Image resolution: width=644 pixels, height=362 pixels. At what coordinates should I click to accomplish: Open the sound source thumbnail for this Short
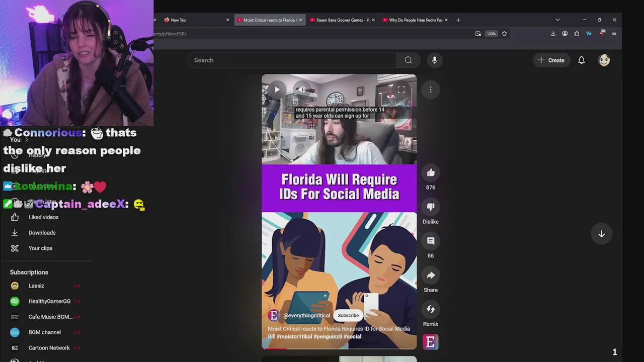(x=431, y=342)
